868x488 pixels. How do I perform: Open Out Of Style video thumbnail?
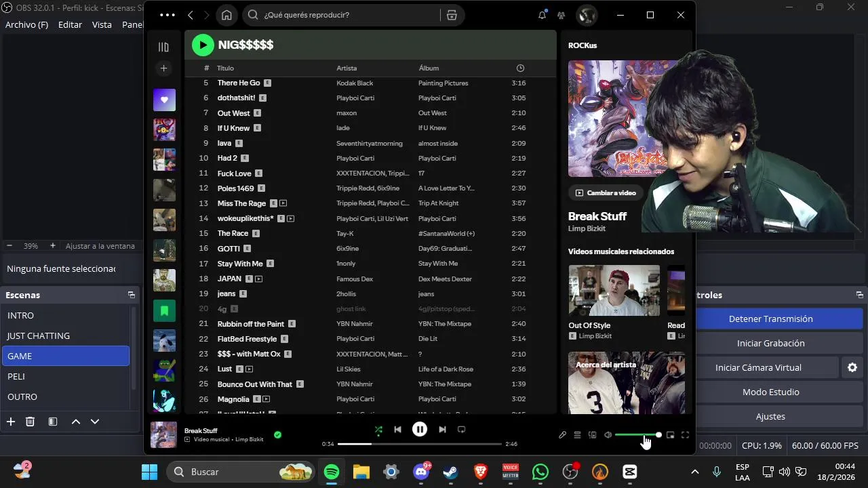click(614, 290)
